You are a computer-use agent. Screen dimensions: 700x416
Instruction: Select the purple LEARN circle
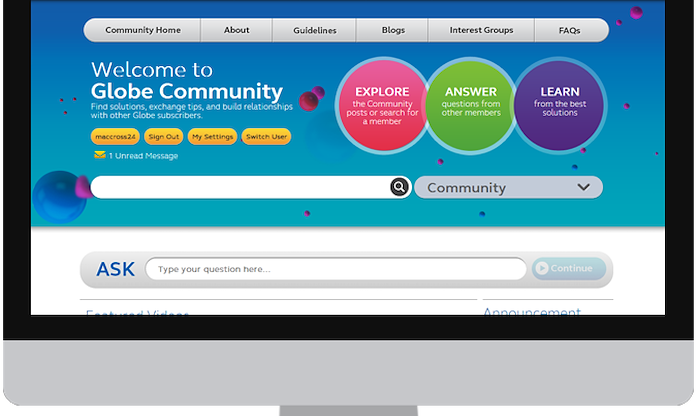559,106
